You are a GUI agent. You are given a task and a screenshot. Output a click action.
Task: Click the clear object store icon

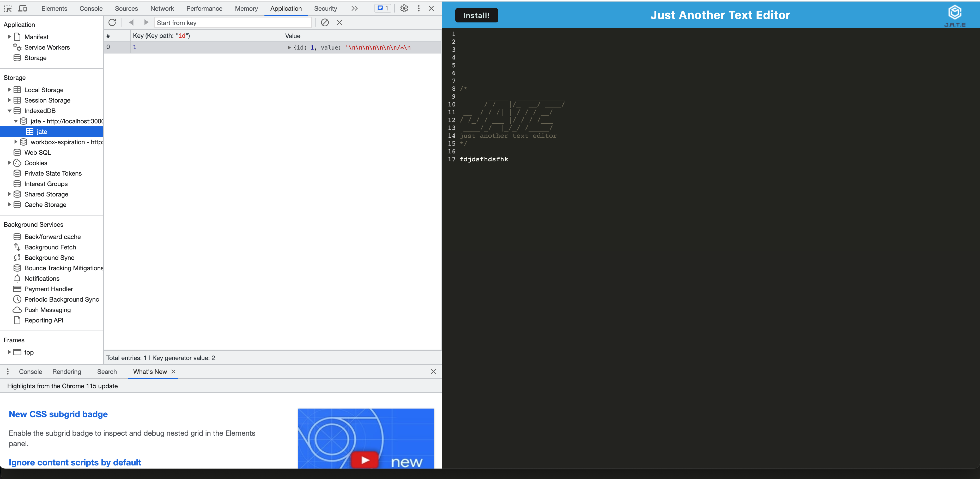click(x=324, y=22)
